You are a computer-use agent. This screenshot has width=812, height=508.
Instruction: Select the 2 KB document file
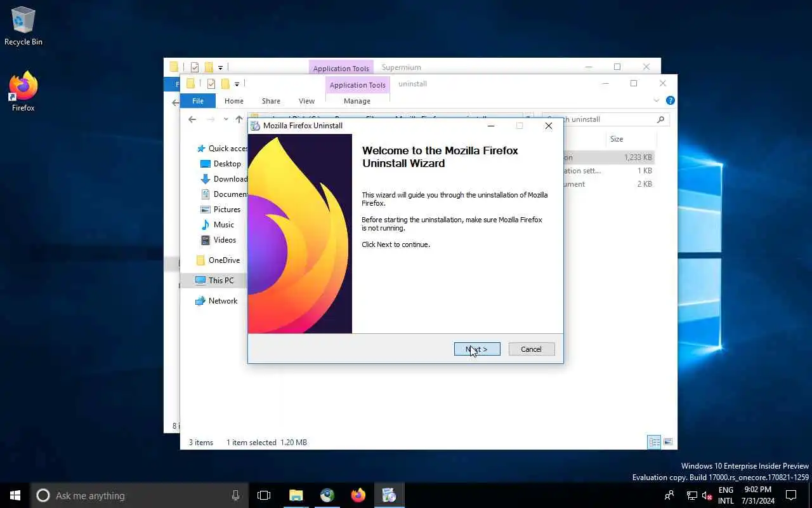(x=608, y=184)
